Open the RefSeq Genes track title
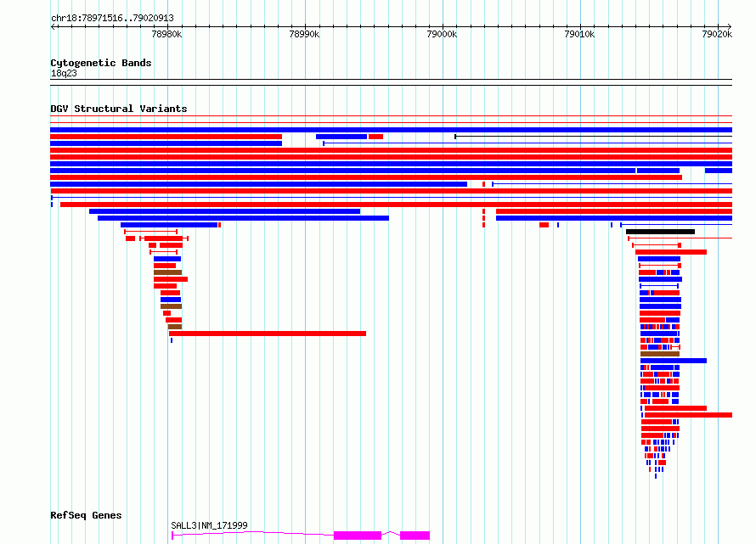The image size is (756, 544). pos(86,515)
